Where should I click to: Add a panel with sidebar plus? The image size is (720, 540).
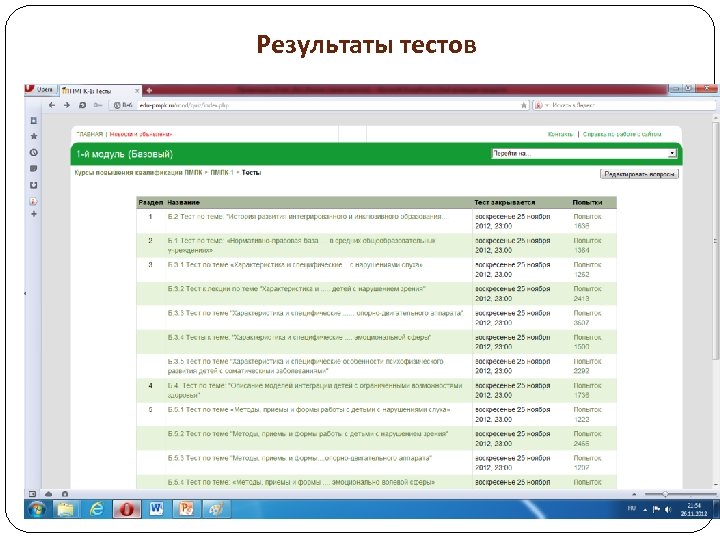point(34,214)
